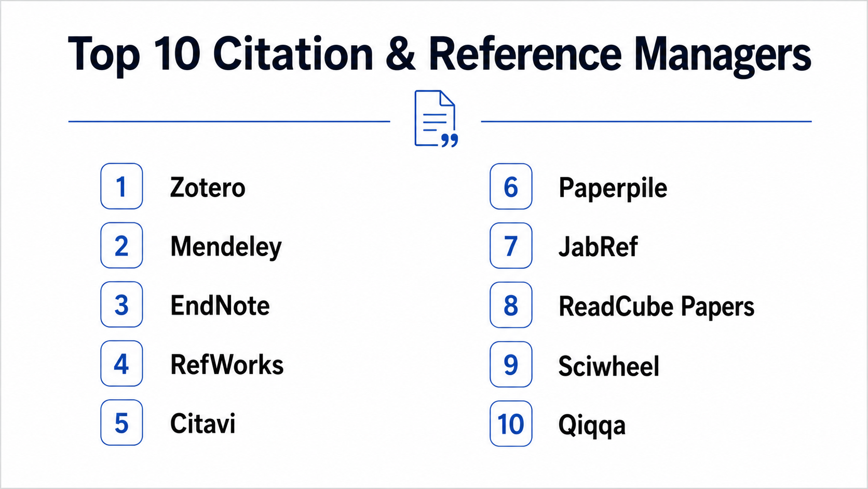The height and width of the screenshot is (489, 868).
Task: Click the EndNote label
Action: [220, 306]
